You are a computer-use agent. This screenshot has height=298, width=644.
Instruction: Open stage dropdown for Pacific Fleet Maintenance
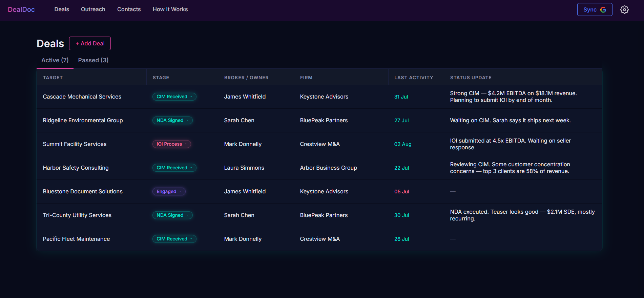174,239
